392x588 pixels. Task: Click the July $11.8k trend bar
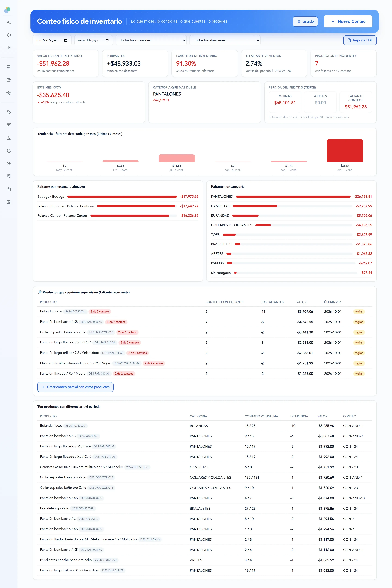[x=177, y=158]
